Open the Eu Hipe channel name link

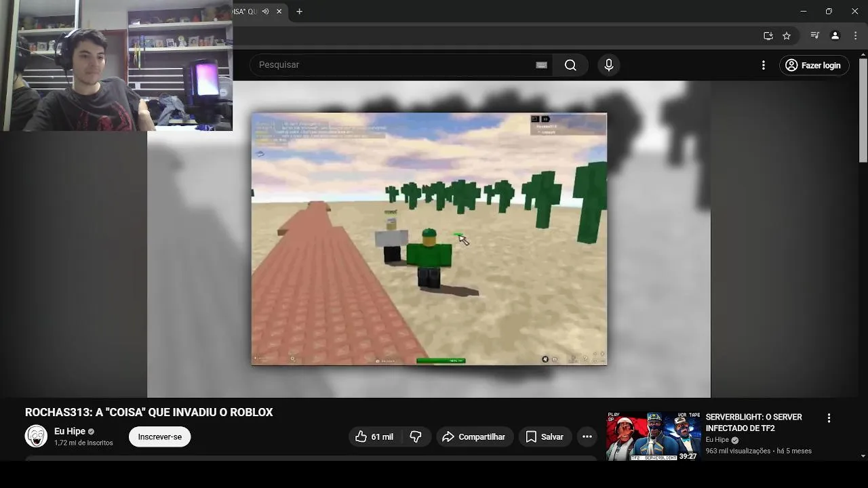(70, 431)
